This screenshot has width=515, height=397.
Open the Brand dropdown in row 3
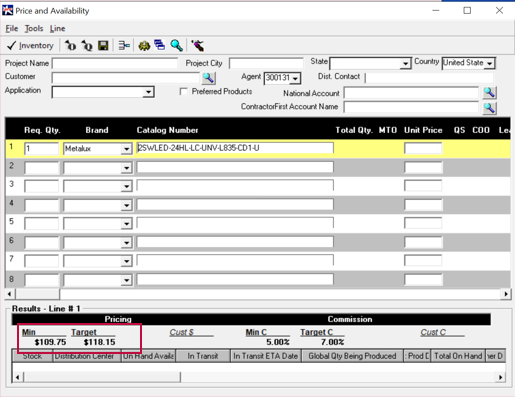(127, 186)
